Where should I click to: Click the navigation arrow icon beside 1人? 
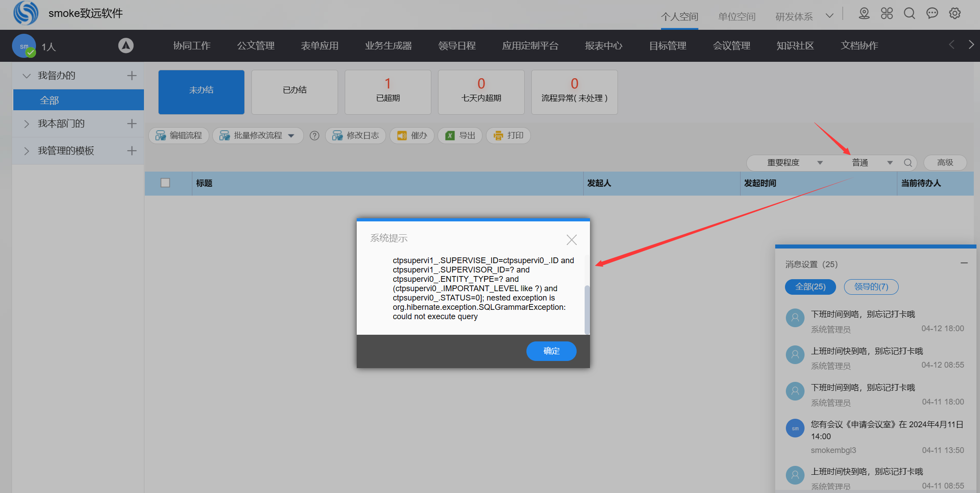click(x=126, y=45)
